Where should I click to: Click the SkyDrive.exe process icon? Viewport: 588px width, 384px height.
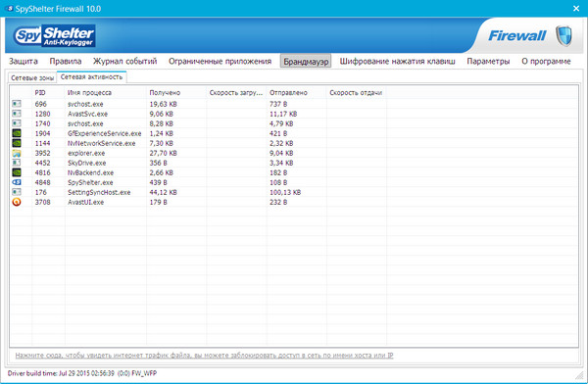coord(17,163)
